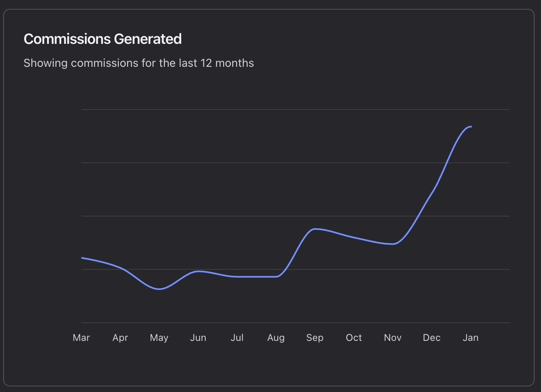The width and height of the screenshot is (541, 392).
Task: Select the Sep month label
Action: click(x=315, y=338)
